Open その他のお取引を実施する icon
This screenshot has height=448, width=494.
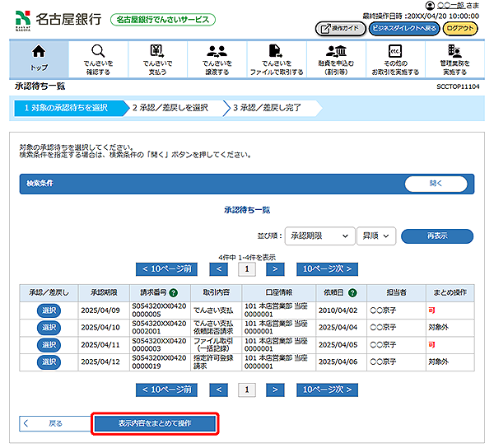pos(394,51)
